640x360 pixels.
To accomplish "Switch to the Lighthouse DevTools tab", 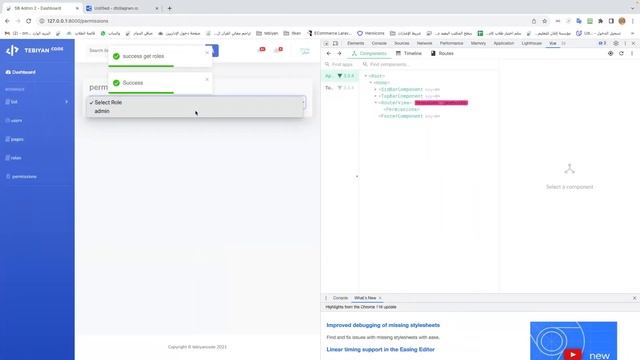I will tap(531, 43).
